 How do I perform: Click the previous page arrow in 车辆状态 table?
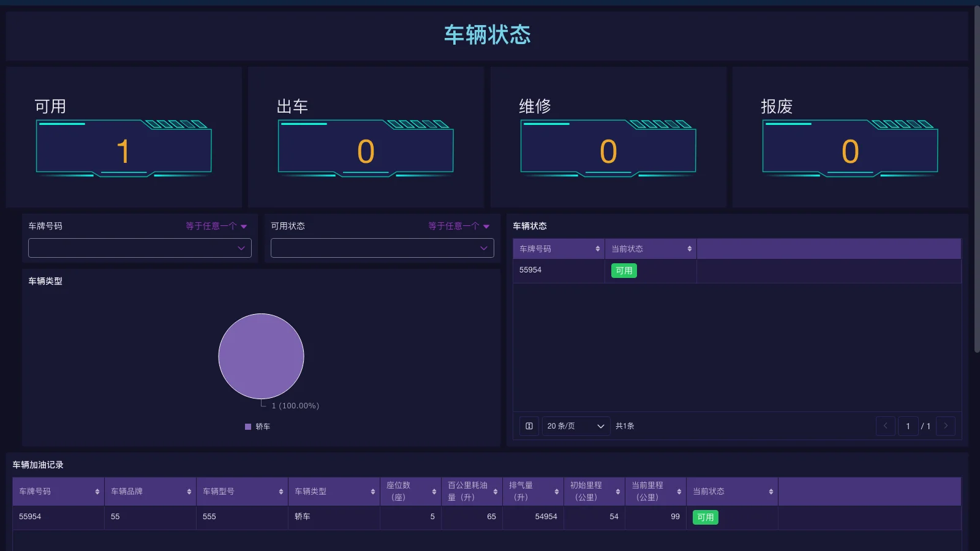pos(885,426)
